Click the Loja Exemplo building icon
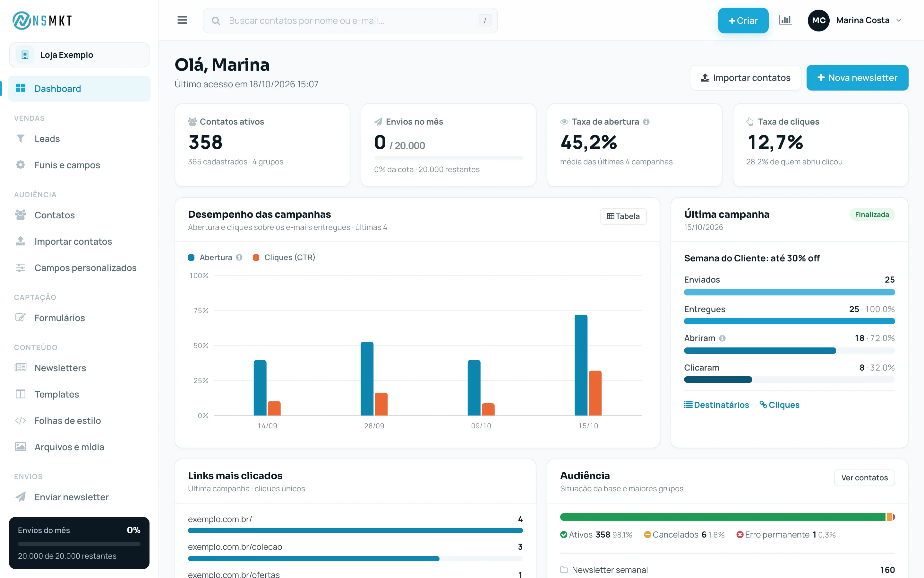 point(25,55)
